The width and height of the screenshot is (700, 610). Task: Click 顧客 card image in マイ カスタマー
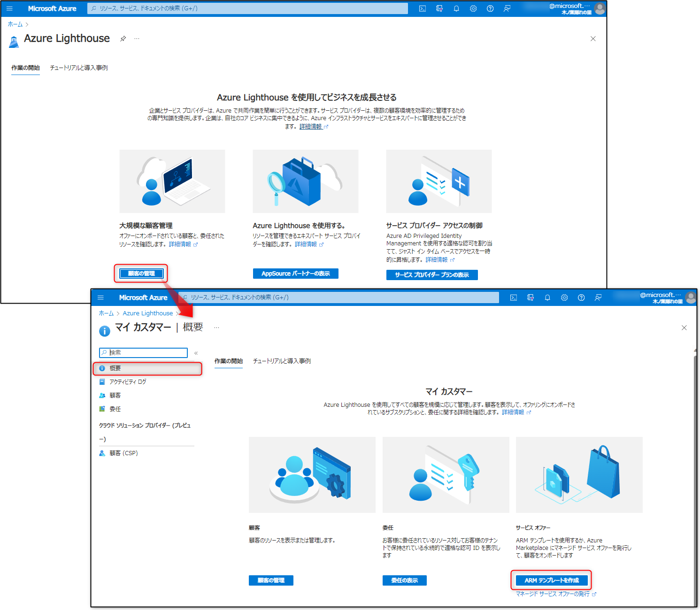312,475
